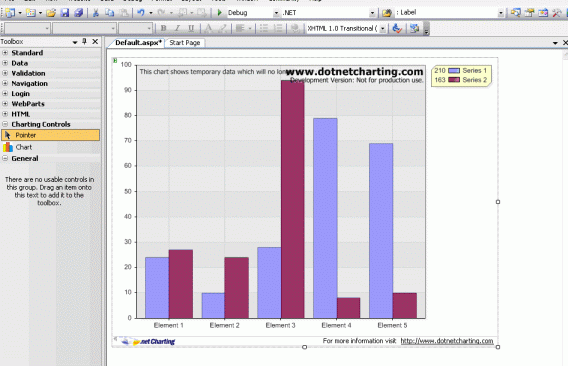This screenshot has height=366, width=568.
Task: Undo the last action with the blue arrow
Action: click(x=141, y=13)
